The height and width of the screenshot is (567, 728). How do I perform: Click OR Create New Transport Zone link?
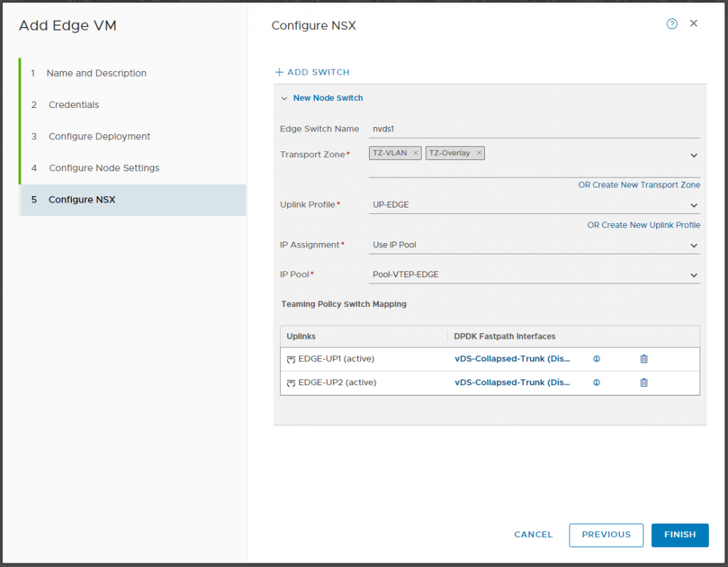click(x=638, y=185)
